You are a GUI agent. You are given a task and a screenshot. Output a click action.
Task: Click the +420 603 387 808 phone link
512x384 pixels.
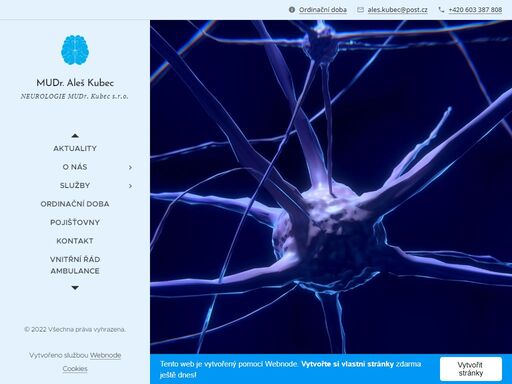[x=475, y=10]
